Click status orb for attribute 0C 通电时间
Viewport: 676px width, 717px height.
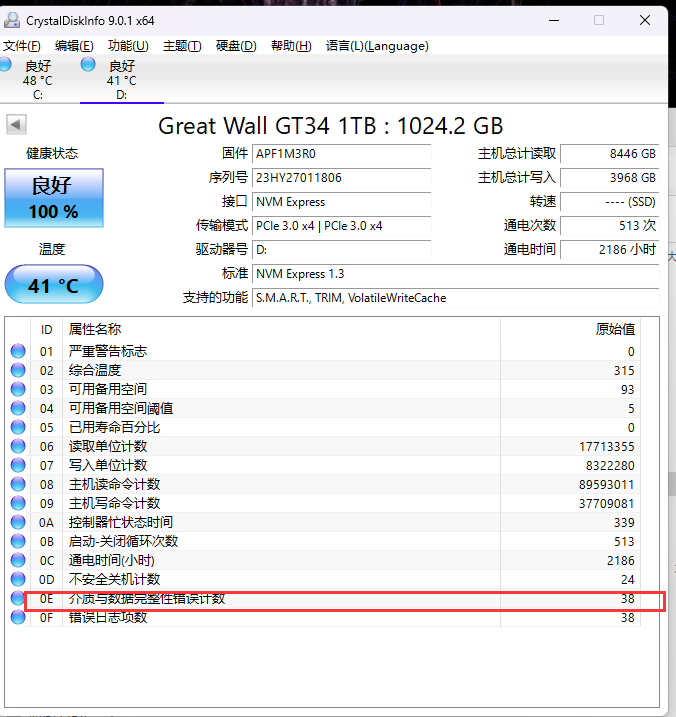click(18, 560)
